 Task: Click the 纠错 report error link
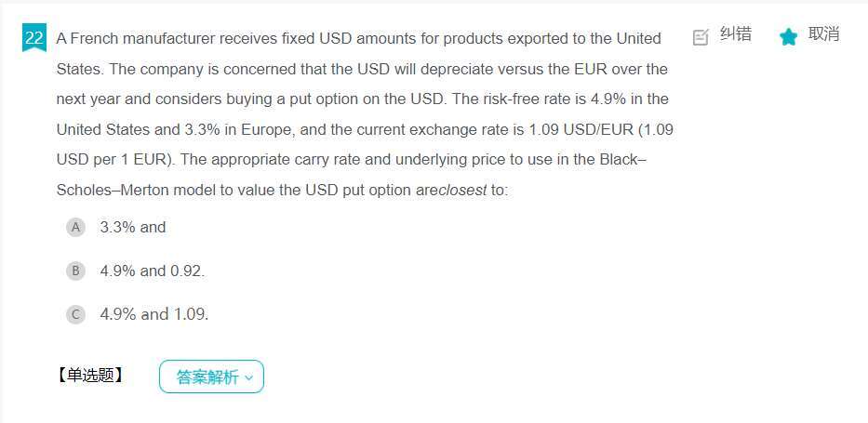point(736,34)
